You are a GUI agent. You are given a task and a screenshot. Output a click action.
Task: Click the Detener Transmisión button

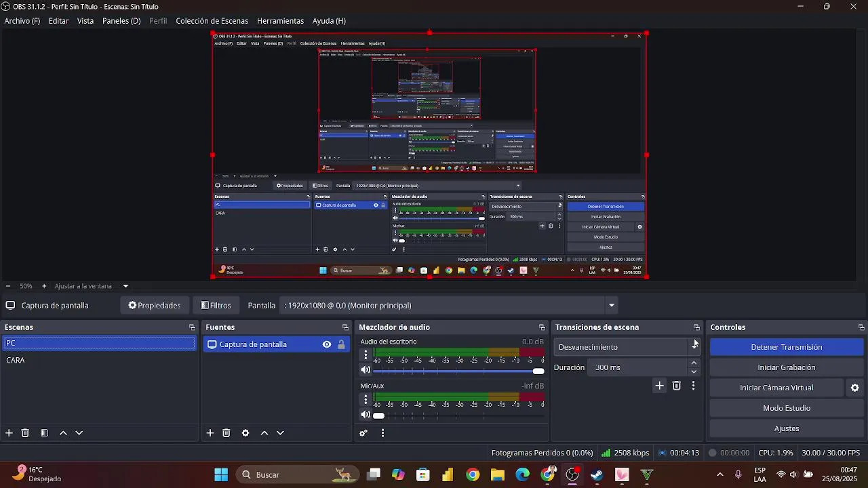pos(787,347)
